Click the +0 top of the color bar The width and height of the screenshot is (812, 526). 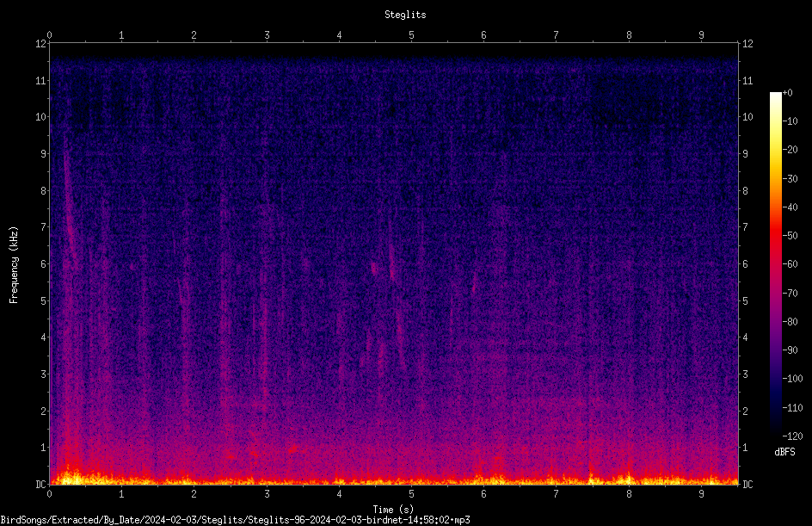coord(787,93)
